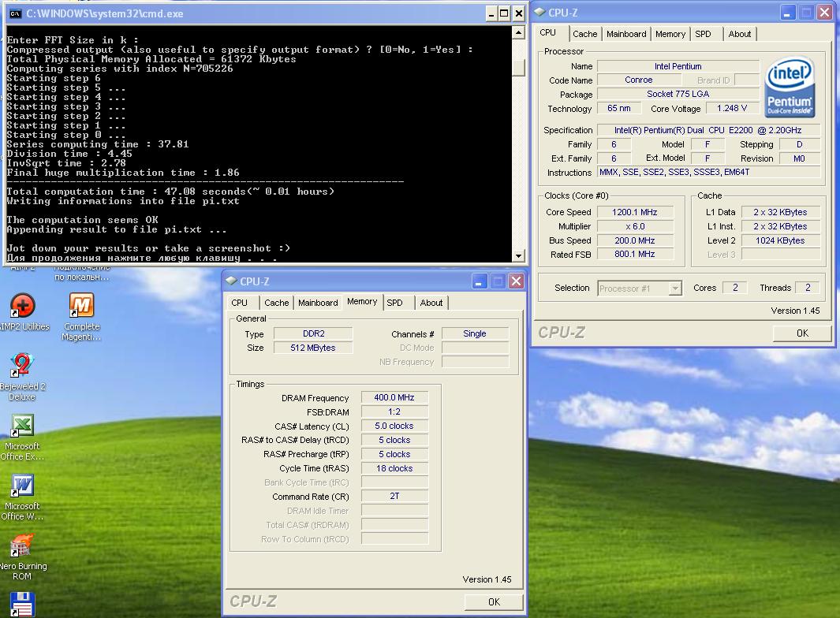Expand the Processor #1 selection dropdown
Screen dimensions: 840x618
[675, 289]
